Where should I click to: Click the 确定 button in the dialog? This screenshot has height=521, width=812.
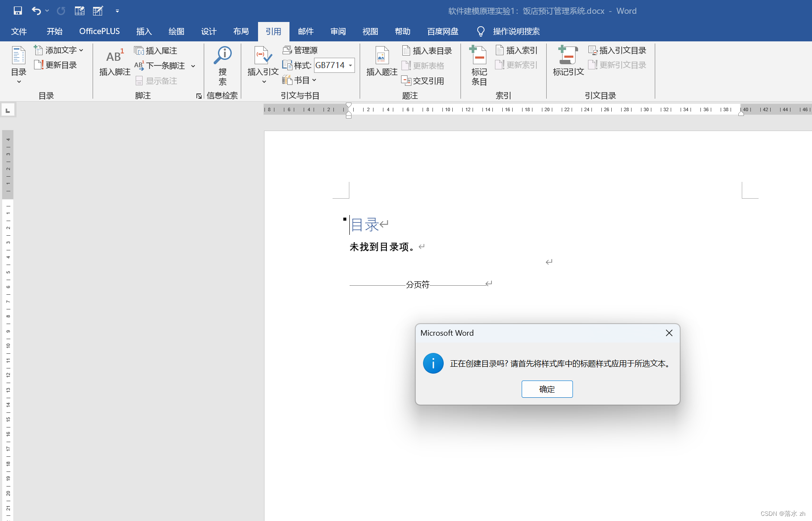547,389
